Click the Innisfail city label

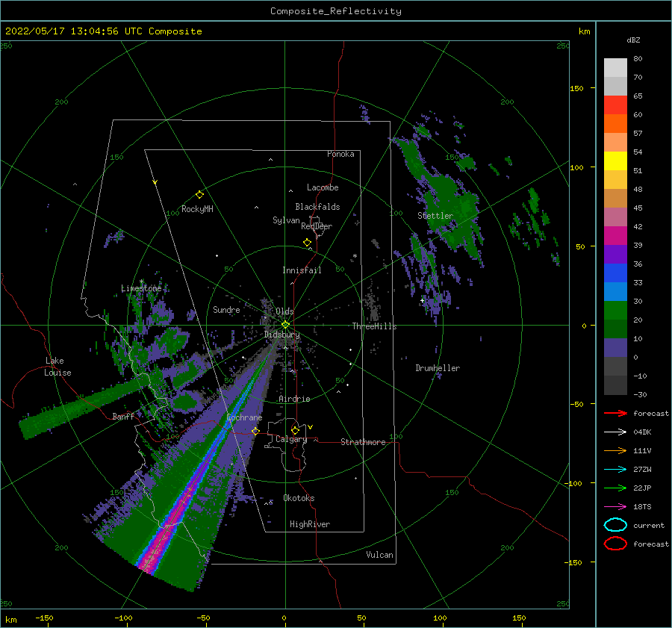[302, 270]
